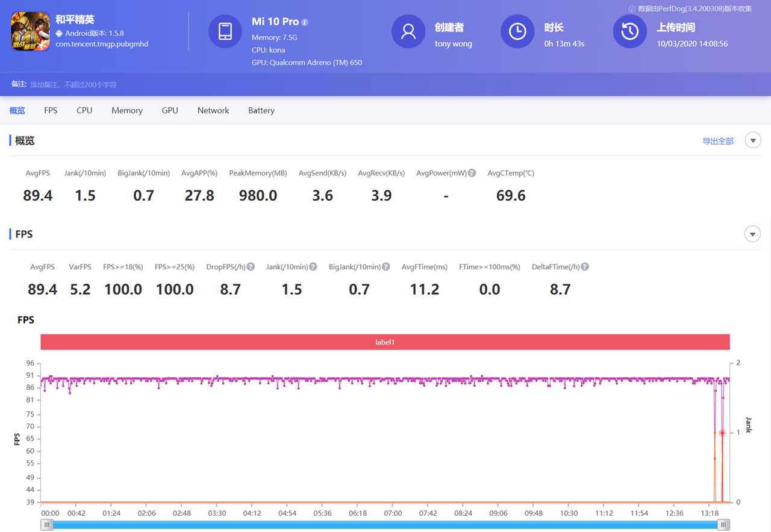Click the upload time history icon
771x532 pixels.
630,31
